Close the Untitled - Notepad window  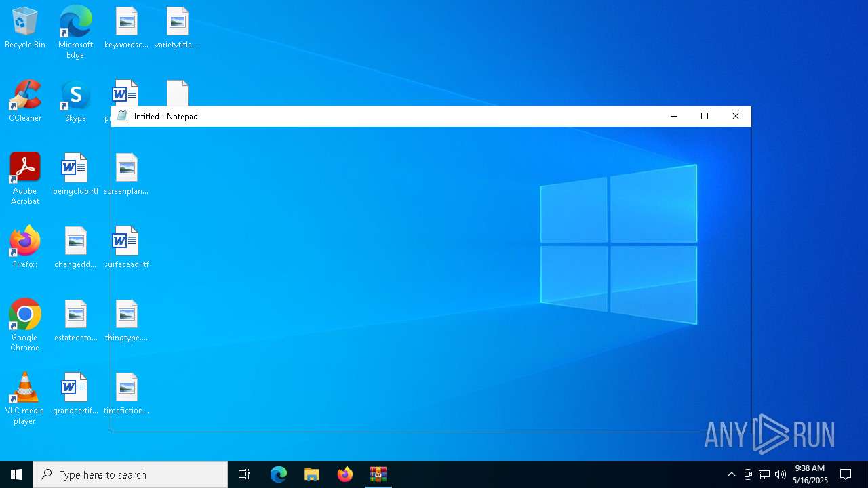(736, 116)
